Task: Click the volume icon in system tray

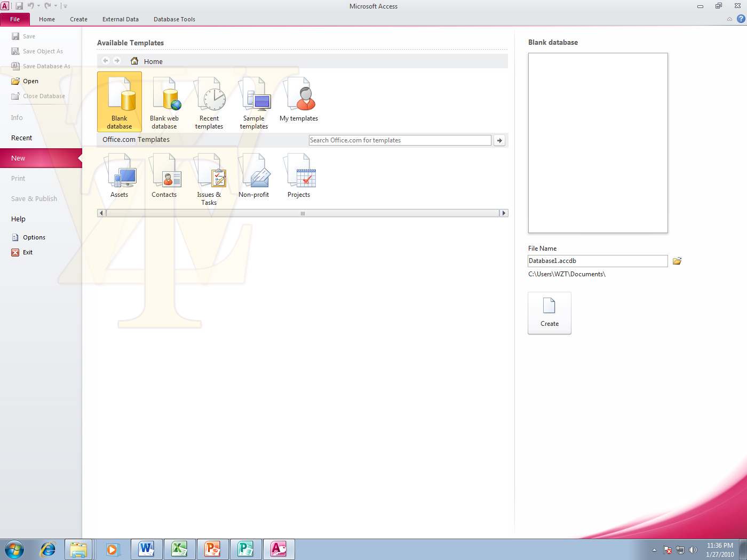Action: pos(693,550)
